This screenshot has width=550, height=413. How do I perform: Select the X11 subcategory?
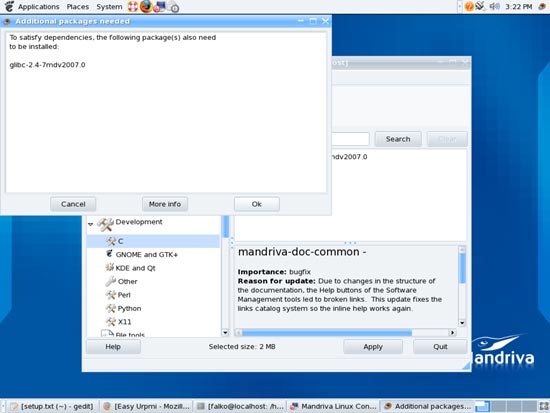coord(125,322)
